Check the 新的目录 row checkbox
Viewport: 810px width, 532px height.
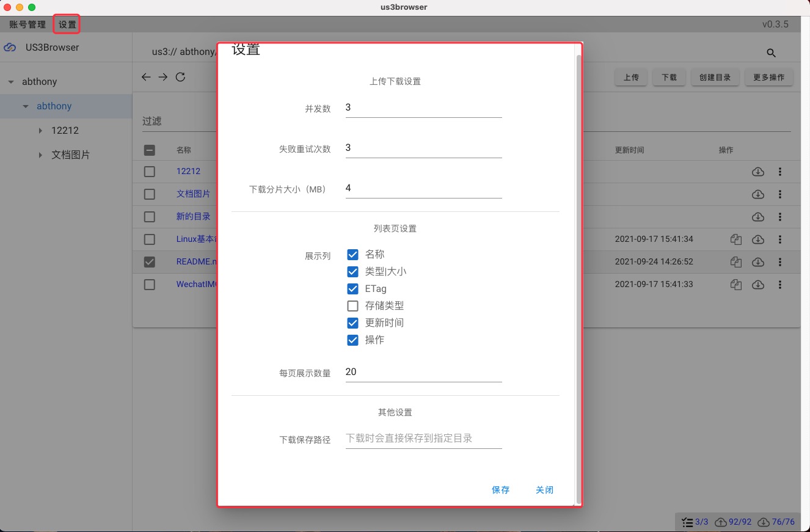point(150,217)
